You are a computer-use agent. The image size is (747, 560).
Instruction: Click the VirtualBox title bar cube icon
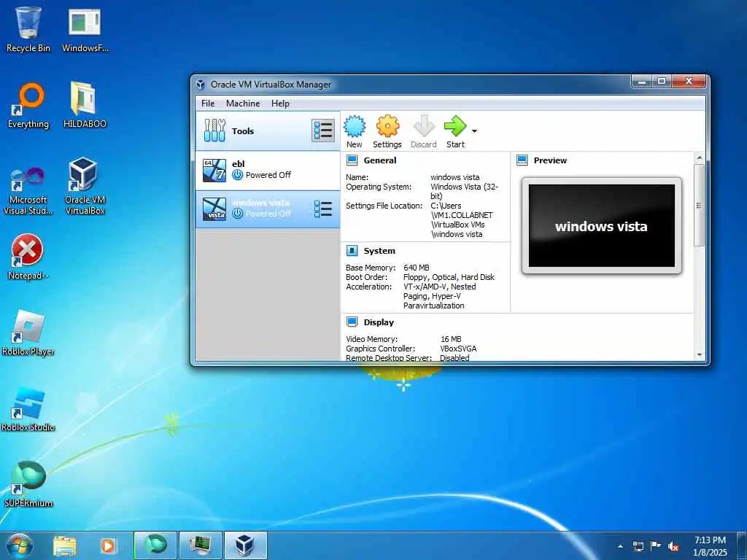(201, 85)
